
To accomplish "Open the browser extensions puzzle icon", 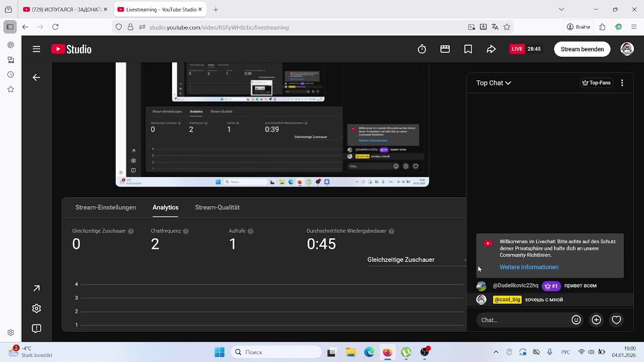I will [602, 27].
